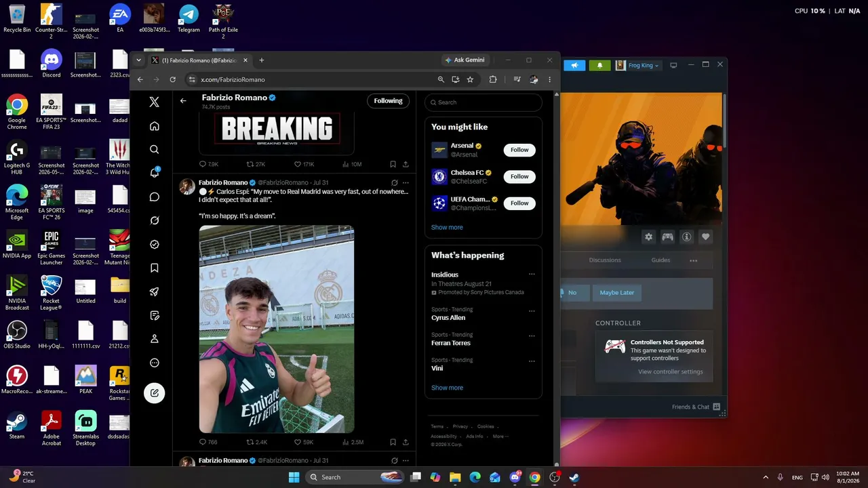
Task: Click Ask Gemini in Chrome
Action: point(465,60)
